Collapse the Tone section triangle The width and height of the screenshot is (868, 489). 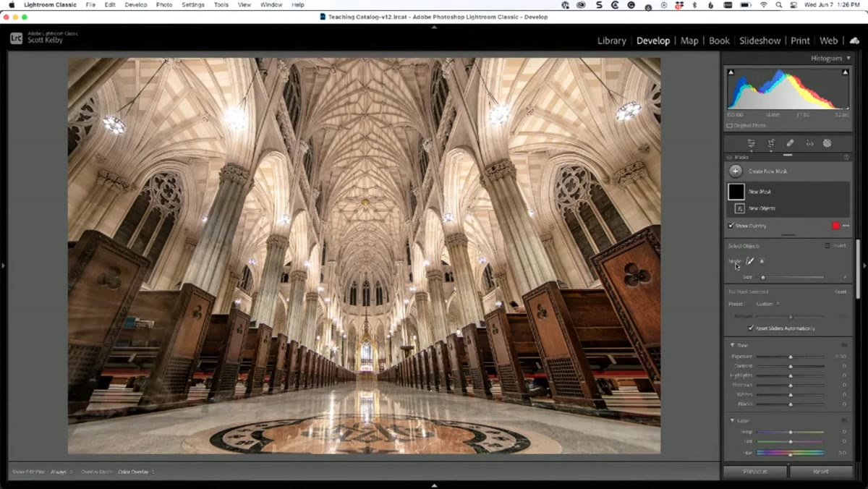pyautogui.click(x=732, y=345)
